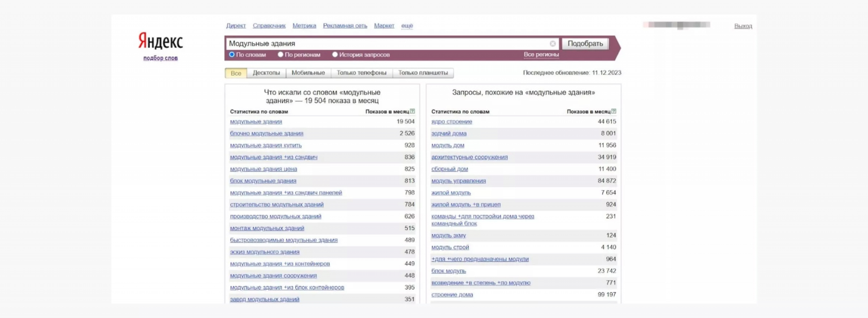
Task: Select the По словам radio button
Action: [232, 55]
